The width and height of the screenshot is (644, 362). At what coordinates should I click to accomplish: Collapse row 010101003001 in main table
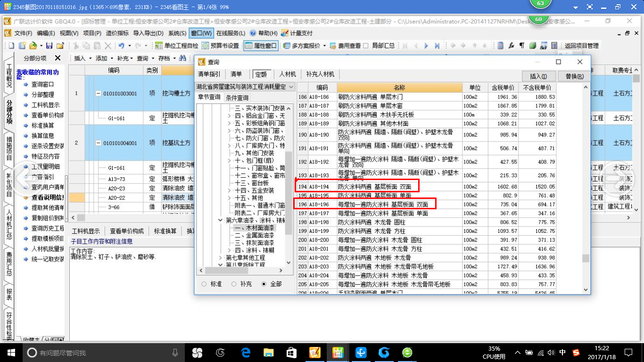98,93
